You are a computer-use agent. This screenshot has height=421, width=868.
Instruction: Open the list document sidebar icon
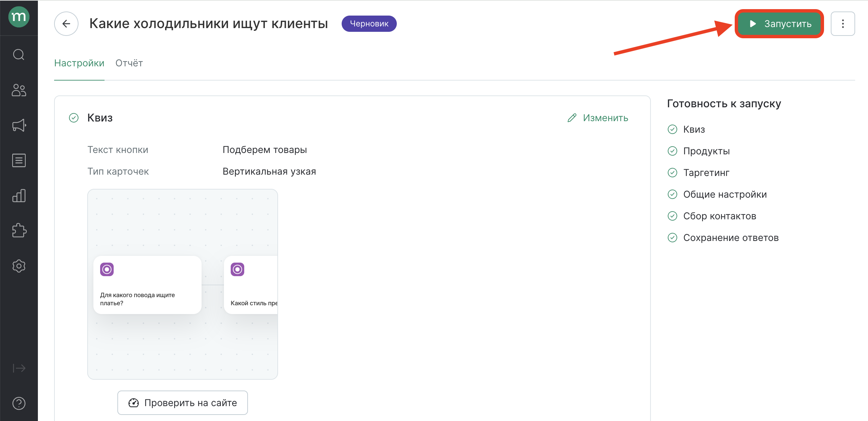pyautogui.click(x=19, y=160)
